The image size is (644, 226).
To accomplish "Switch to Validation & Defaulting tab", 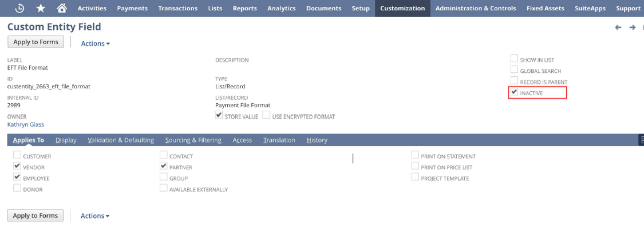I will pos(121,140).
